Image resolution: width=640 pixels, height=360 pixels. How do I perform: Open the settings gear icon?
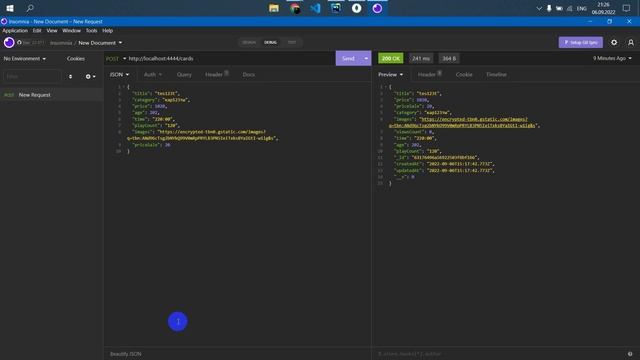[614, 42]
